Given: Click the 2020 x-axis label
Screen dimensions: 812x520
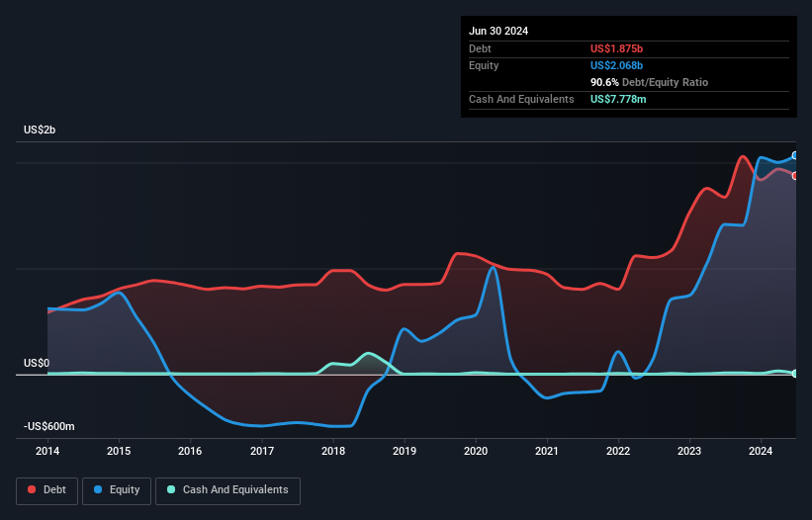Looking at the screenshot, I should (476, 451).
